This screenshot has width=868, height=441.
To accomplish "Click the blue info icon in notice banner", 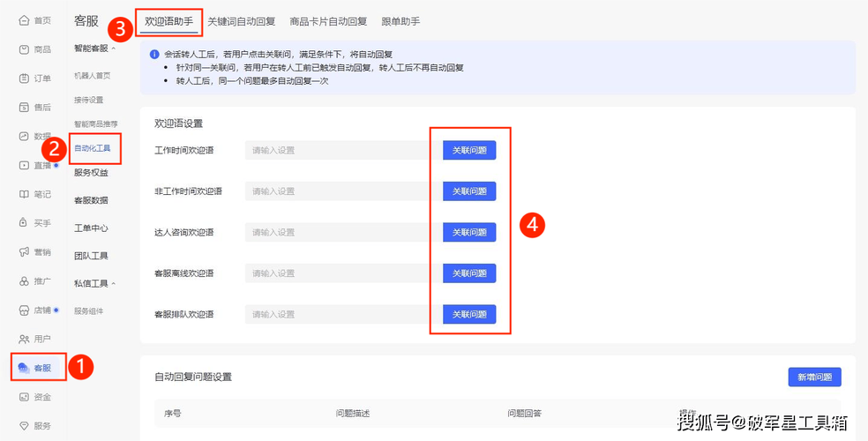I will coord(154,54).
